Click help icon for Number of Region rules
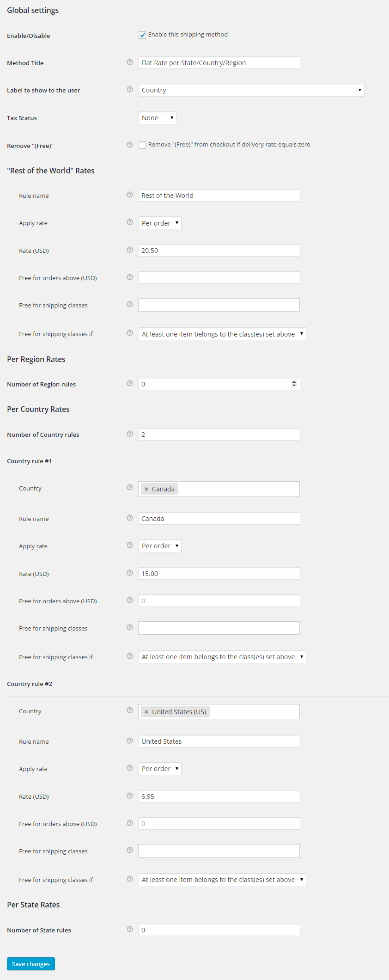389x980 pixels. tap(130, 383)
